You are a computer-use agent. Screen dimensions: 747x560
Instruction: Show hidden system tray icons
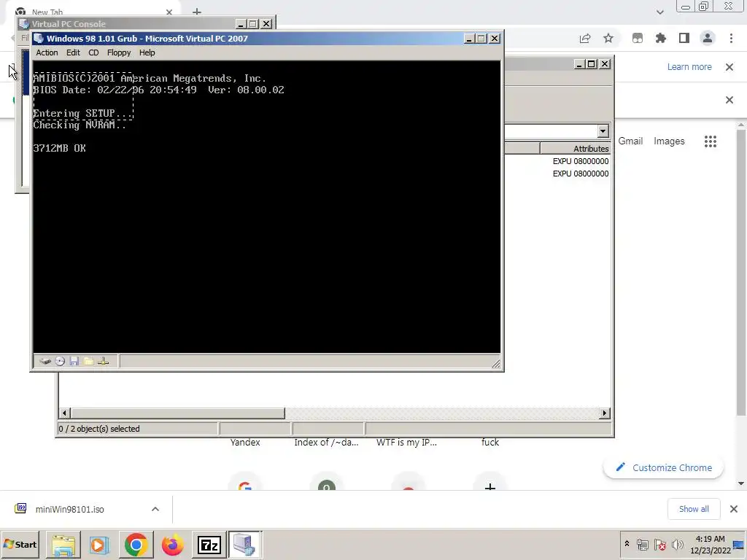tap(627, 544)
